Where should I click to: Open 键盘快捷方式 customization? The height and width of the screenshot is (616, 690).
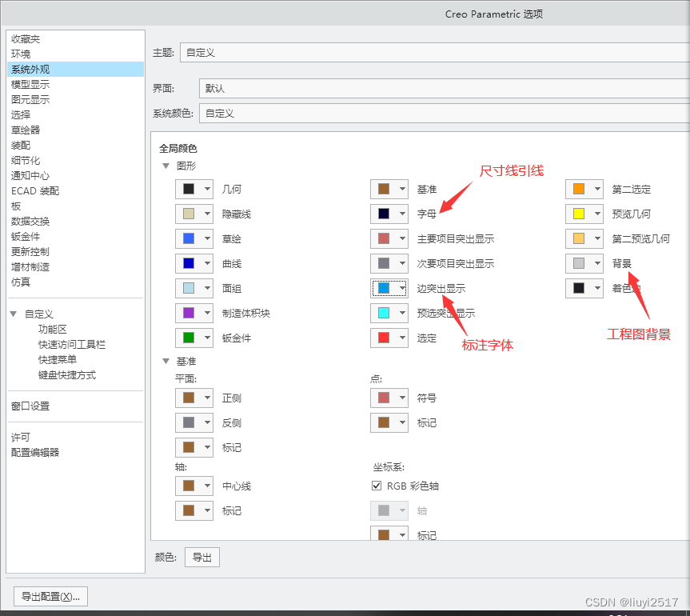coord(67,374)
